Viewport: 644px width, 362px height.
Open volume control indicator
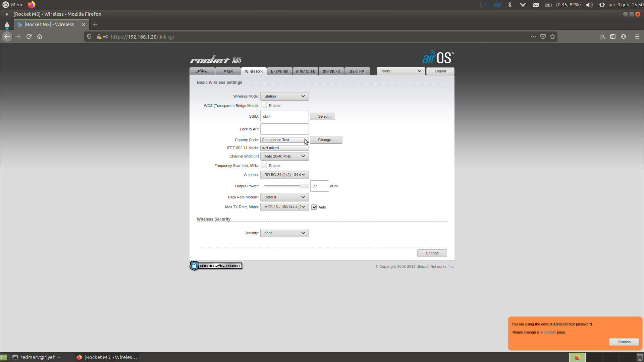[x=589, y=5]
